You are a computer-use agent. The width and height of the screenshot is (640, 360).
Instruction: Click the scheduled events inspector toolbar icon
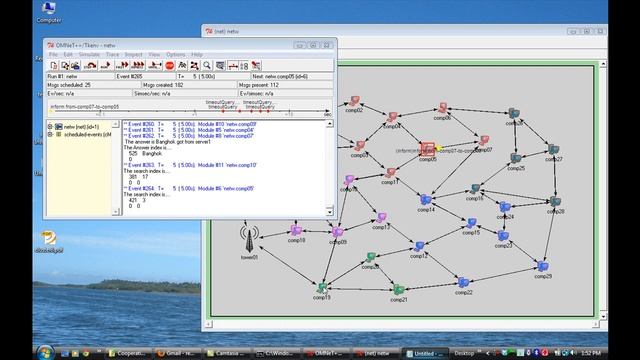click(220, 65)
